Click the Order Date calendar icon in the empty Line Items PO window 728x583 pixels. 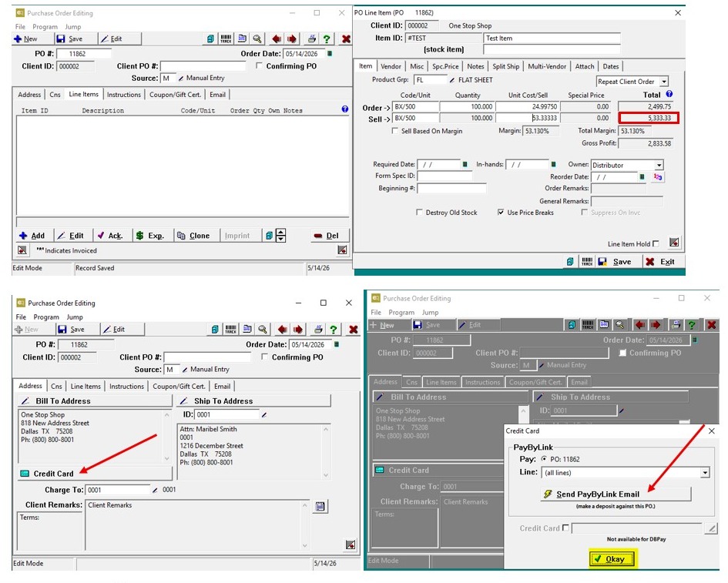[330, 54]
